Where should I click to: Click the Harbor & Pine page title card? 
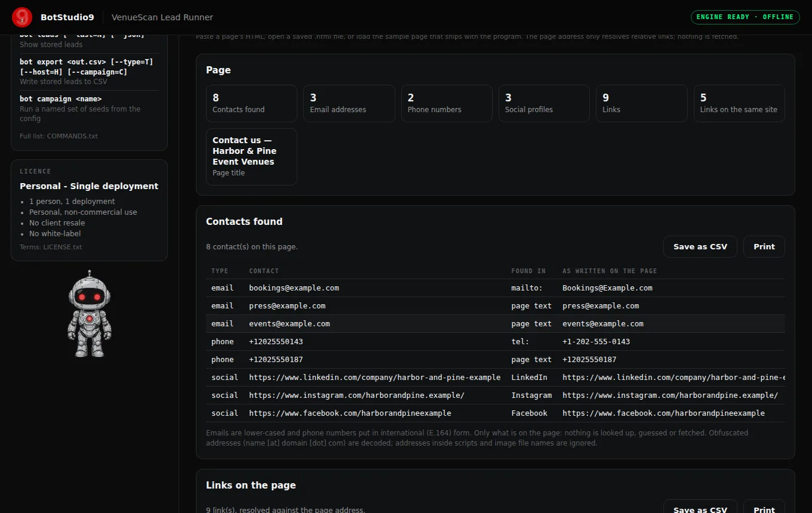point(251,157)
